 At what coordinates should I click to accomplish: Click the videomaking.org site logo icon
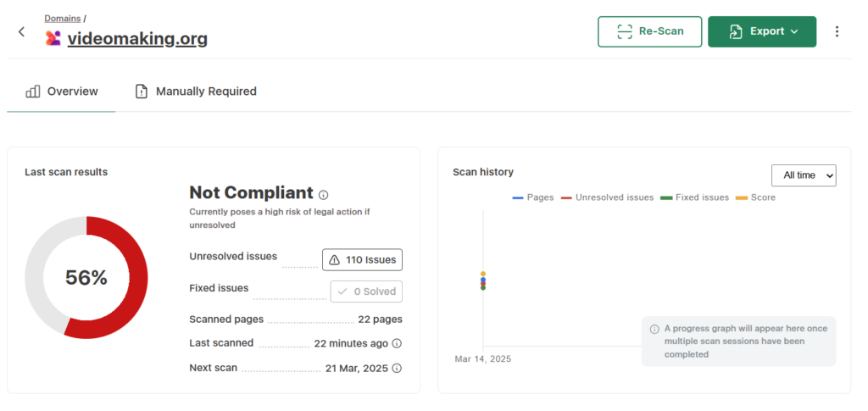(53, 38)
